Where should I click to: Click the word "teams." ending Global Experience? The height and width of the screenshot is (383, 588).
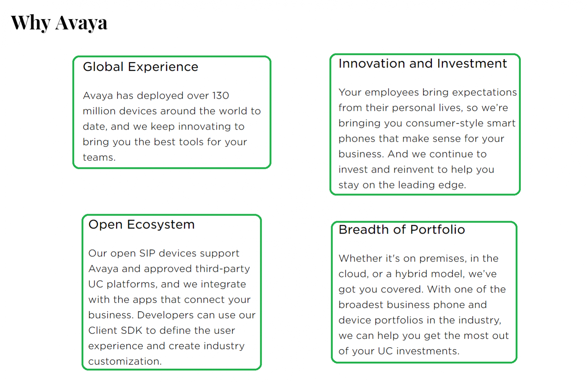[99, 157]
